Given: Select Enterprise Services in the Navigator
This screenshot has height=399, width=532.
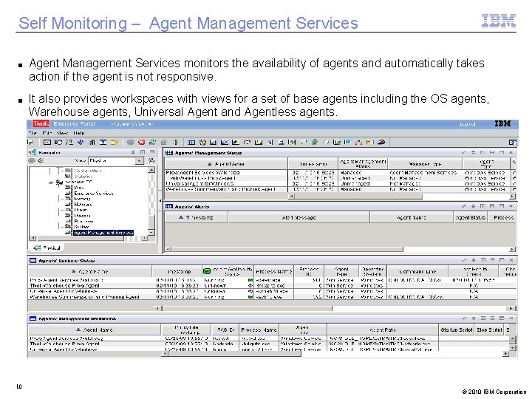Looking at the screenshot, I should click(94, 194).
